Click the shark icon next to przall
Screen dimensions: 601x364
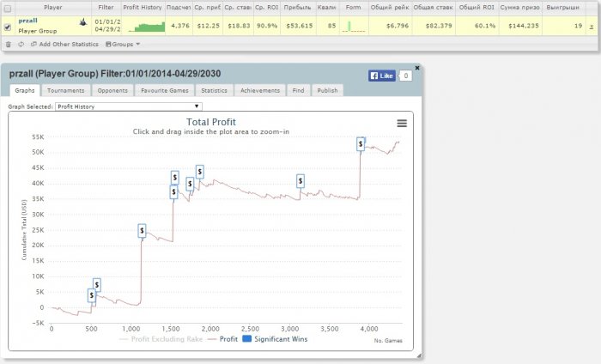tap(82, 22)
